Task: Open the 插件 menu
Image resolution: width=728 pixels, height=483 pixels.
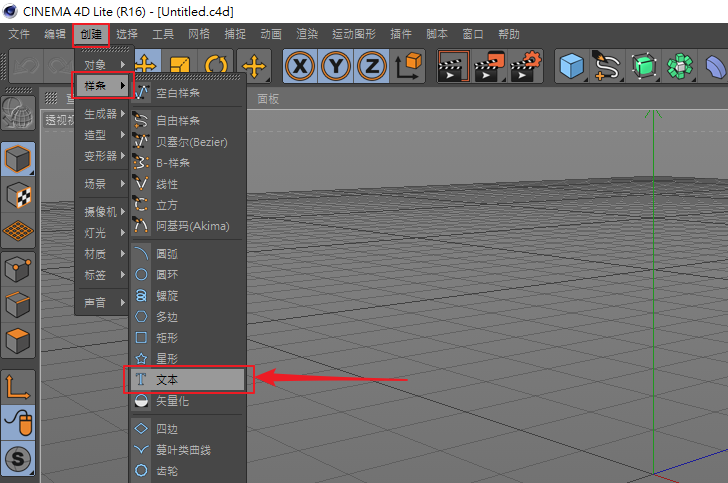Action: pyautogui.click(x=401, y=34)
